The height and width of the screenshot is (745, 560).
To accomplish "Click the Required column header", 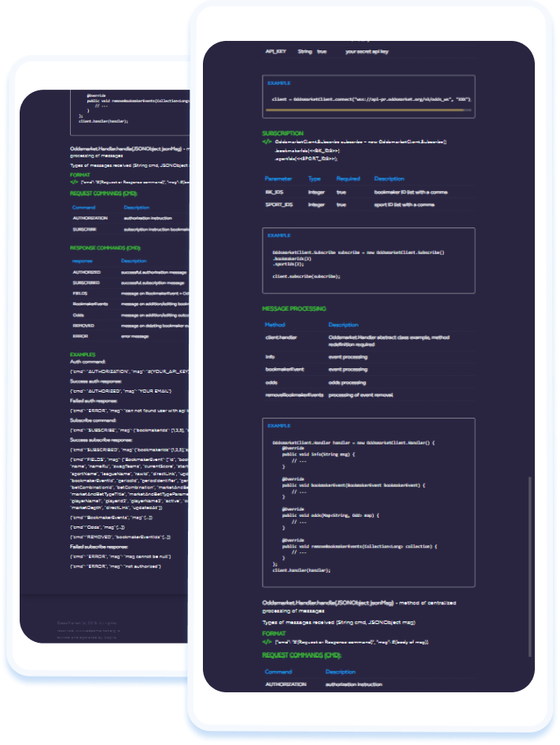I will click(348, 179).
